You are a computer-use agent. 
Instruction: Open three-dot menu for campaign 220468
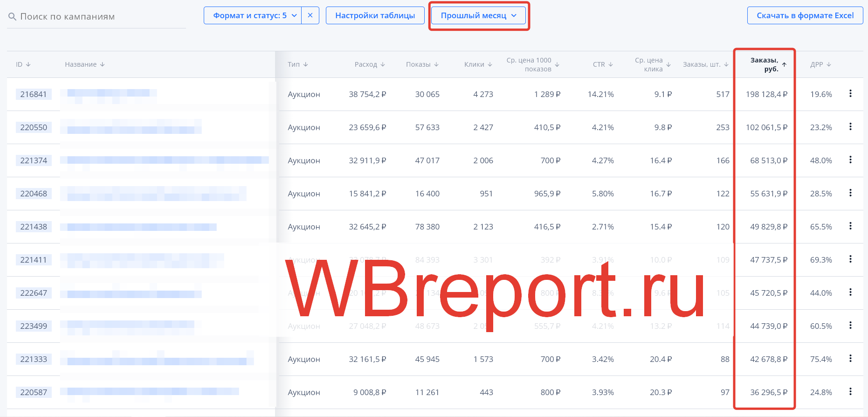(850, 193)
